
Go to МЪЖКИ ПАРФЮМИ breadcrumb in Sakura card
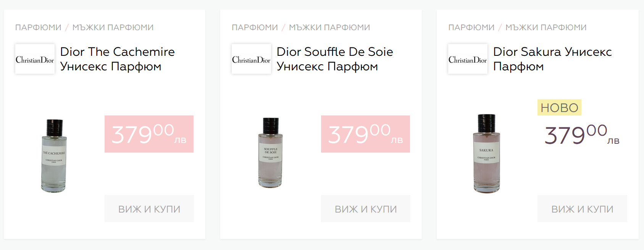click(x=546, y=28)
